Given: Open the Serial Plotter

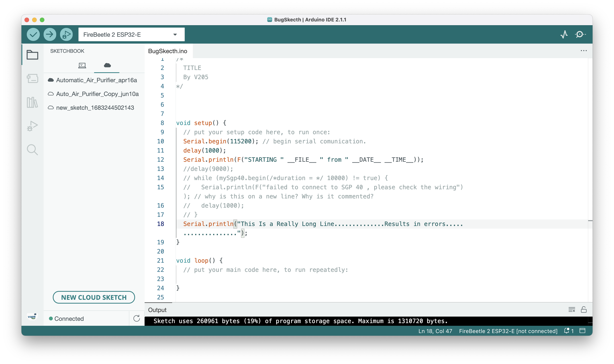Looking at the screenshot, I should (x=564, y=34).
